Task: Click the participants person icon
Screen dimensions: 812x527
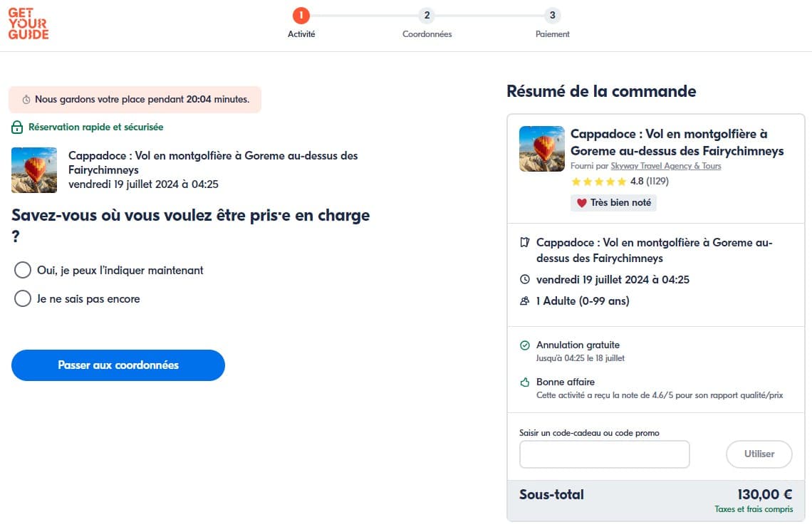Action: coord(525,301)
